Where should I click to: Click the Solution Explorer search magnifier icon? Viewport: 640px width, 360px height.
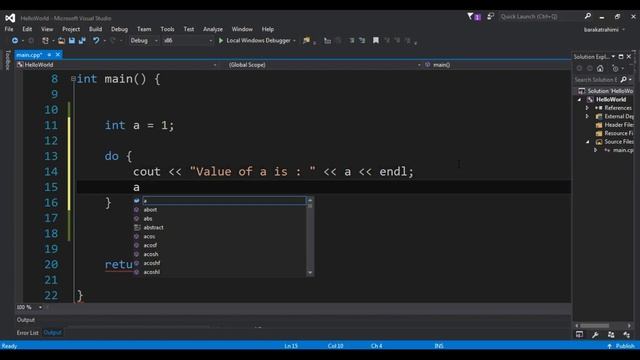(x=623, y=79)
